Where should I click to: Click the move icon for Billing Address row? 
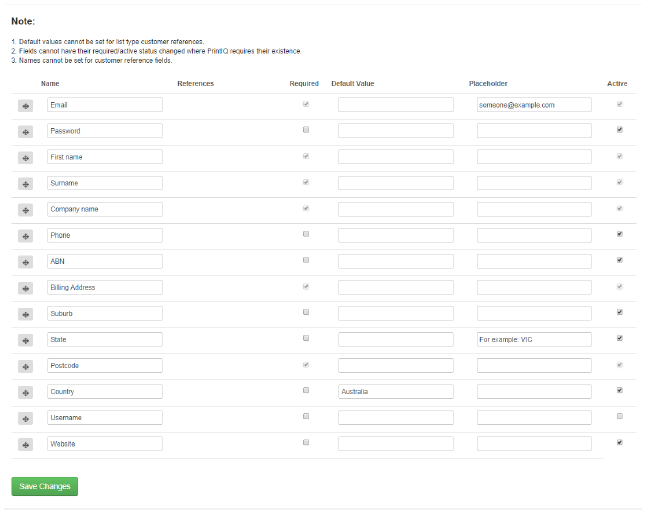click(x=25, y=288)
